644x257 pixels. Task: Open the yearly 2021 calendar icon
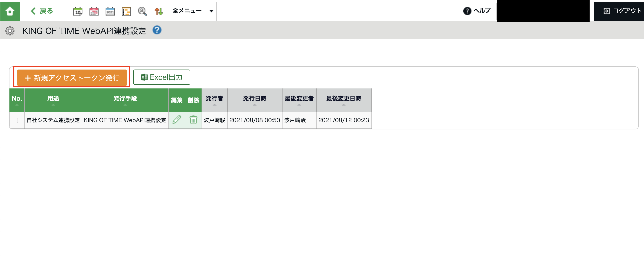point(110,11)
